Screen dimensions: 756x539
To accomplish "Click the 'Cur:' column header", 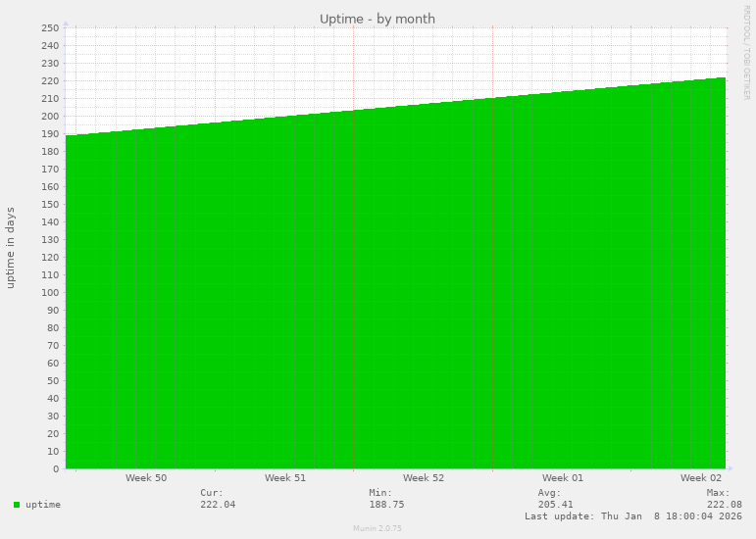I will [x=212, y=493].
